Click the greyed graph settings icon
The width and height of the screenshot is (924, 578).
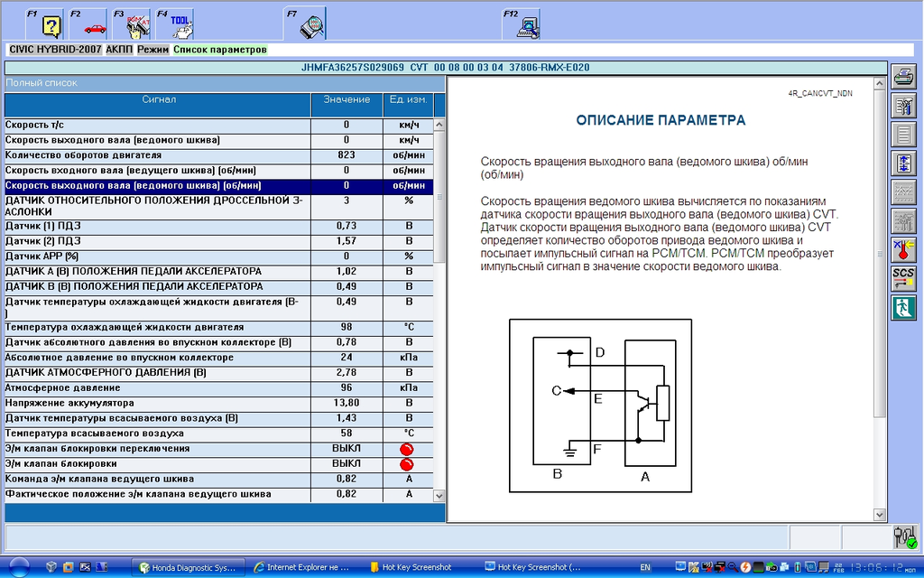coord(903,221)
